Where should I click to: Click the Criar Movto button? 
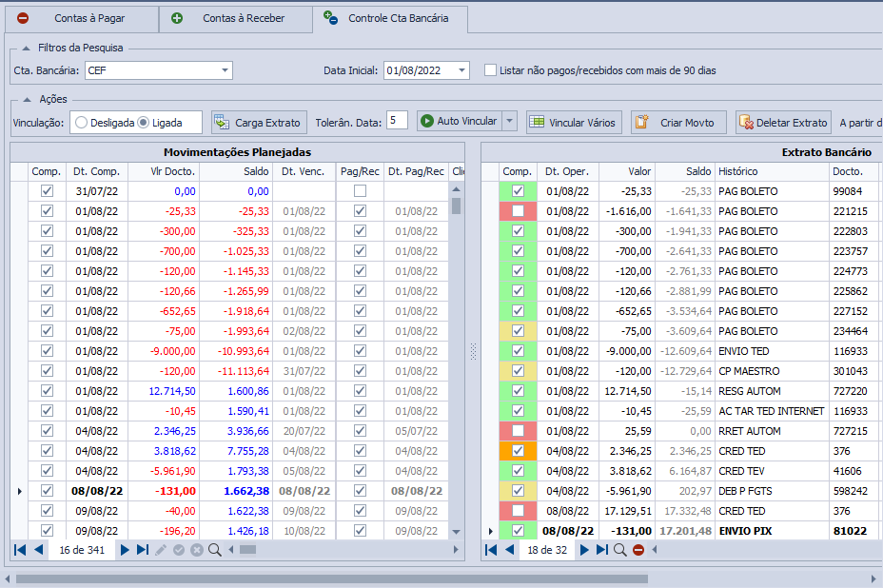coord(678,122)
